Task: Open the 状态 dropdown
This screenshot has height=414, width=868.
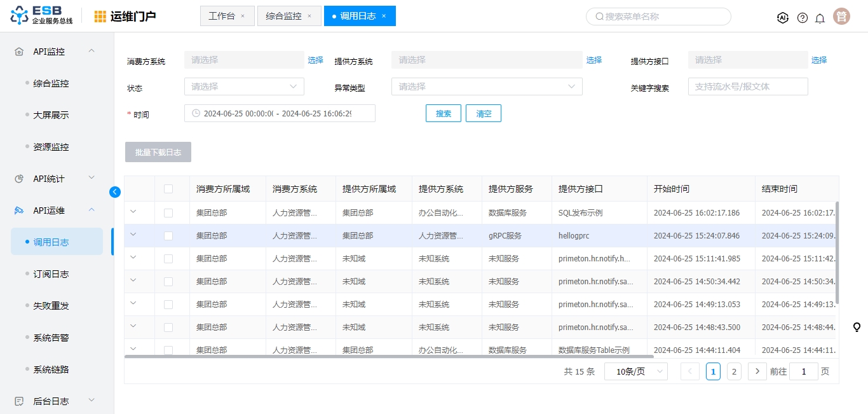Action: coord(244,86)
